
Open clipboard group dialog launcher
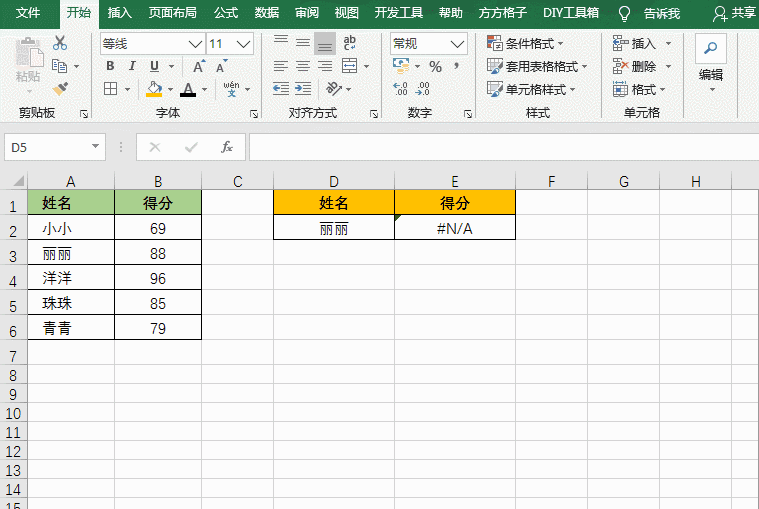pyautogui.click(x=84, y=114)
